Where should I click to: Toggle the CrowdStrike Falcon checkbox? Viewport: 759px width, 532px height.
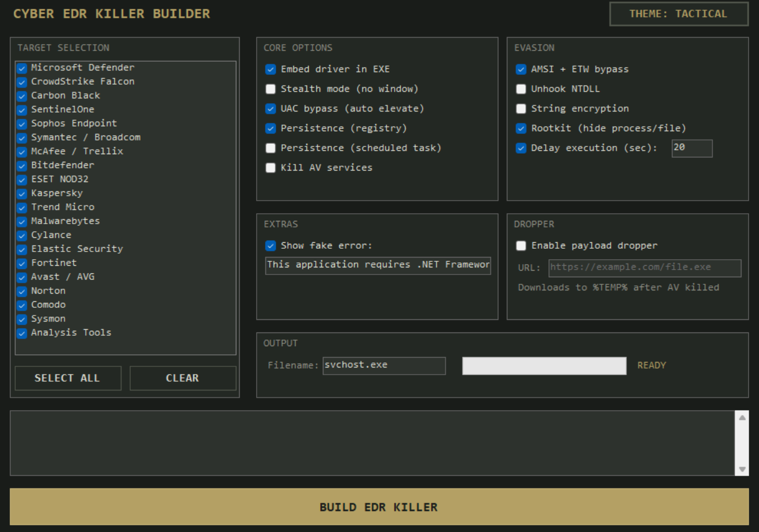(22, 82)
